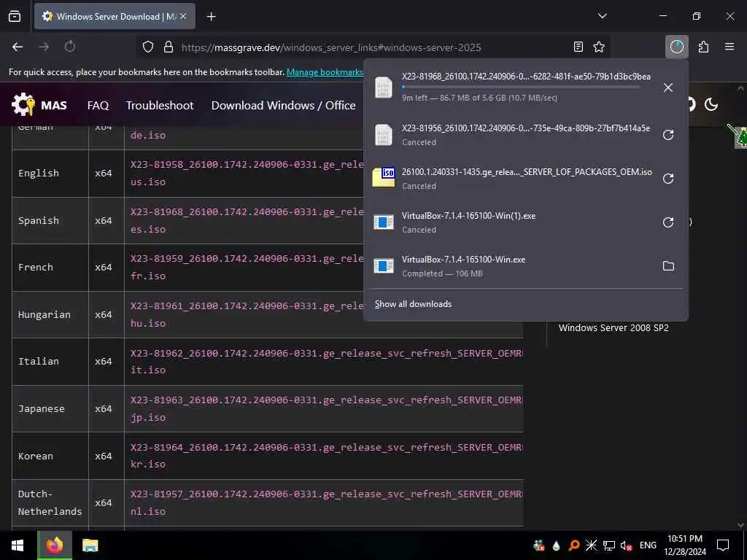Open the Japanese X23-81963 ISO link

pos(326,408)
